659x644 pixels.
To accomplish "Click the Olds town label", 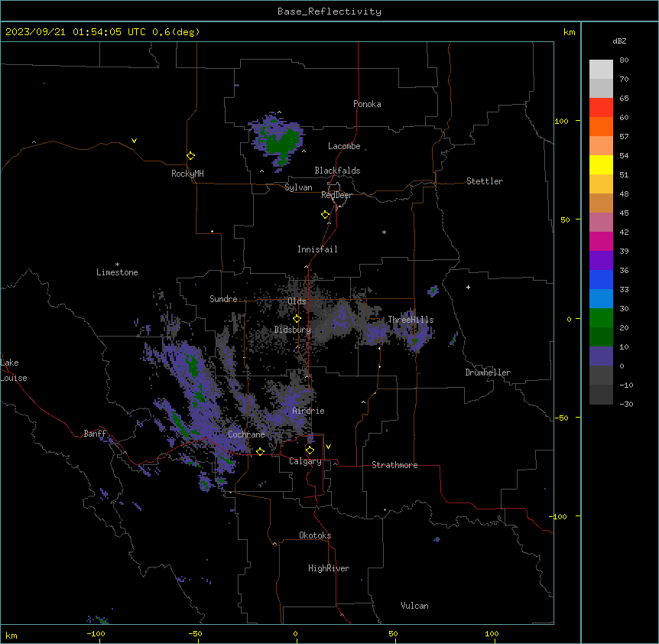I will click(x=297, y=301).
